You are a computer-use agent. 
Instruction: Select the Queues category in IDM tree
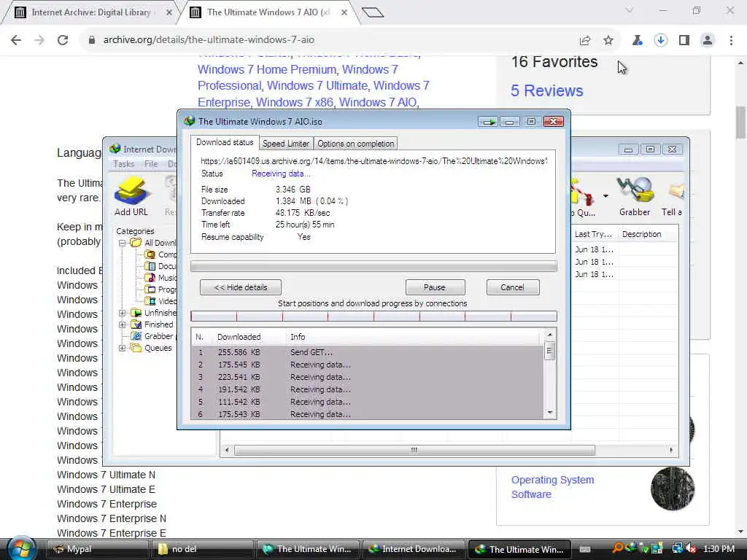click(158, 348)
